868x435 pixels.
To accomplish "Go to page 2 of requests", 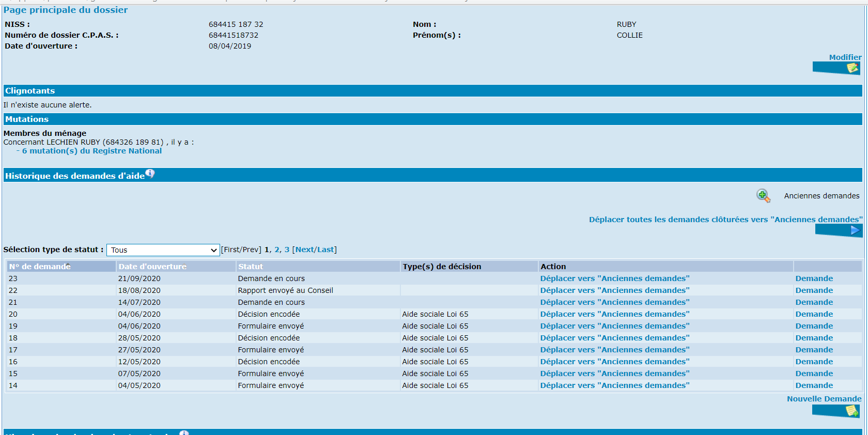I will (x=277, y=250).
